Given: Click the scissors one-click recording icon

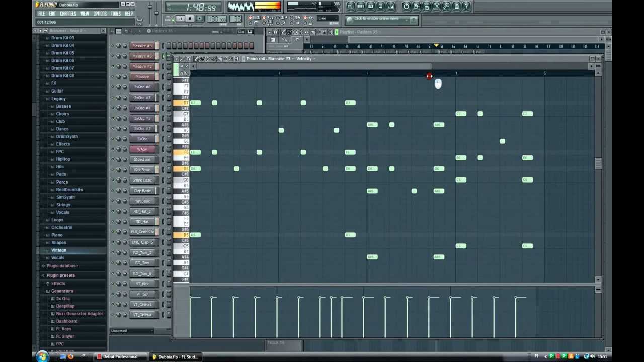Looking at the screenshot, I should 437,6.
